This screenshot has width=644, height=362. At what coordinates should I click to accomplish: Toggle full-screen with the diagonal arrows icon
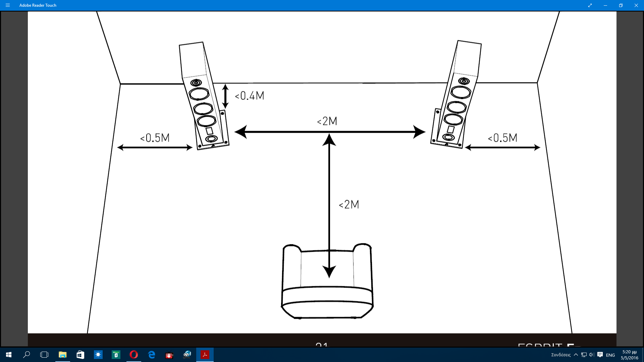pos(590,5)
